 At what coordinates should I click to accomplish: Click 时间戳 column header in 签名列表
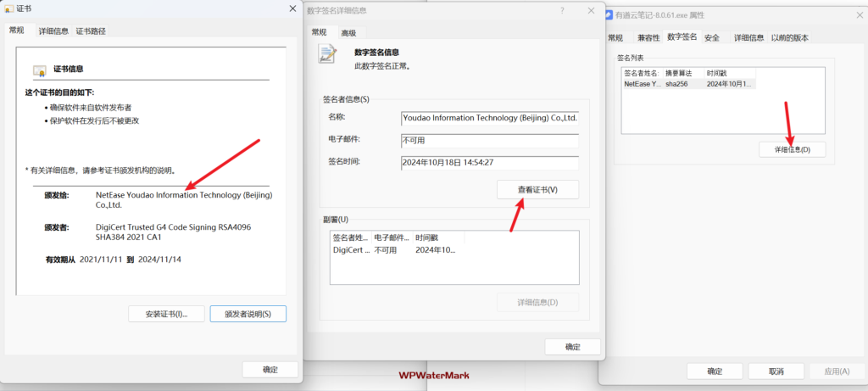pos(730,73)
